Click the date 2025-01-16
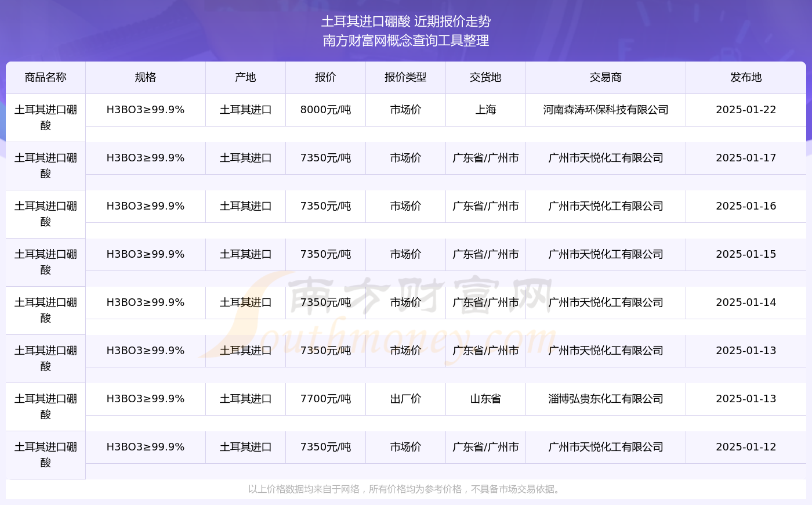This screenshot has height=505, width=812. pos(746,206)
